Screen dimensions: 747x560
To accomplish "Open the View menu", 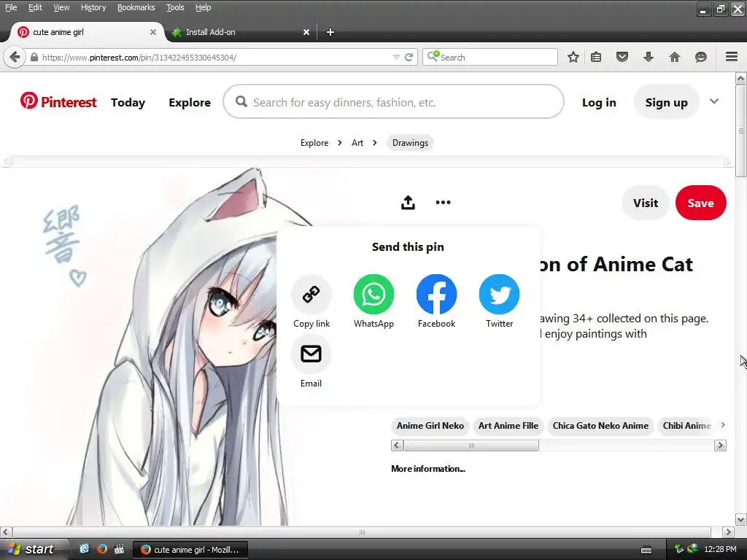I will click(x=61, y=7).
